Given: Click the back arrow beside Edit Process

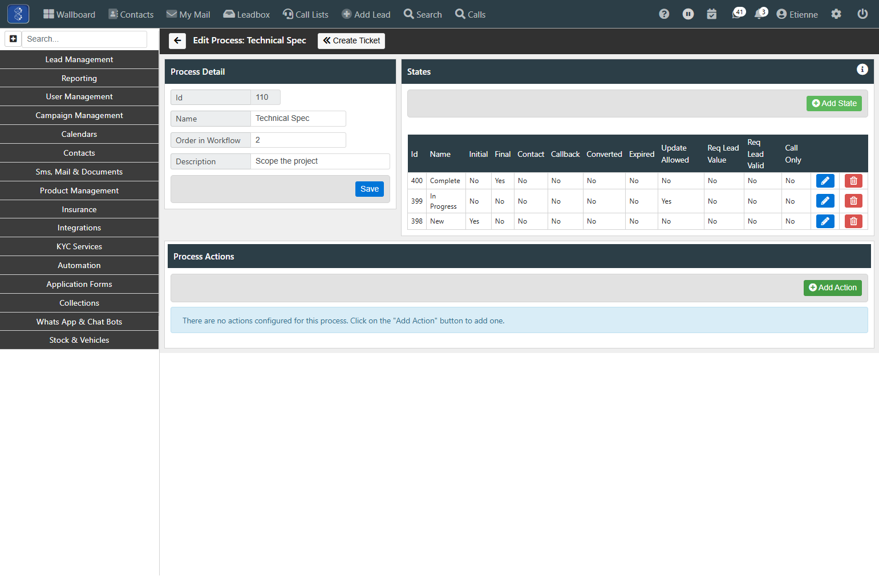Looking at the screenshot, I should click(x=177, y=40).
